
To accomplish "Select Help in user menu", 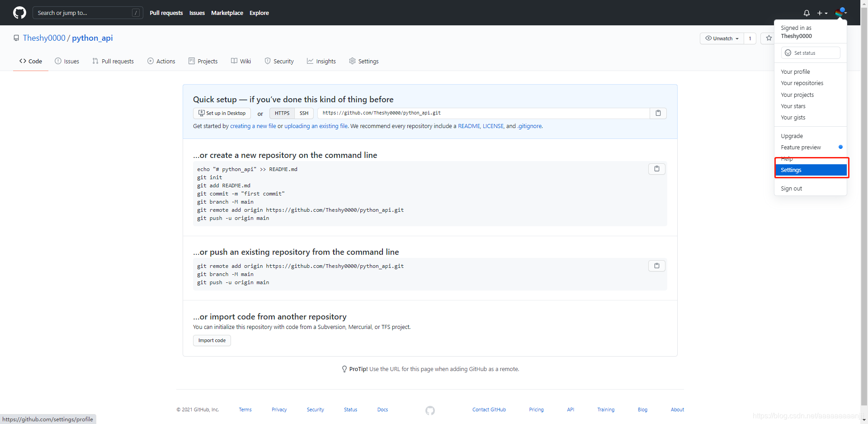I will pyautogui.click(x=811, y=159).
